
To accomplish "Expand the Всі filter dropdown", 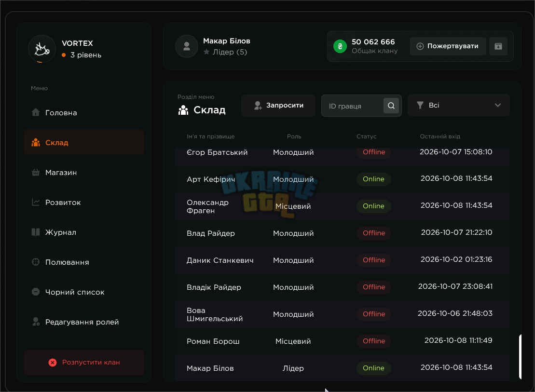I will tap(459, 105).
